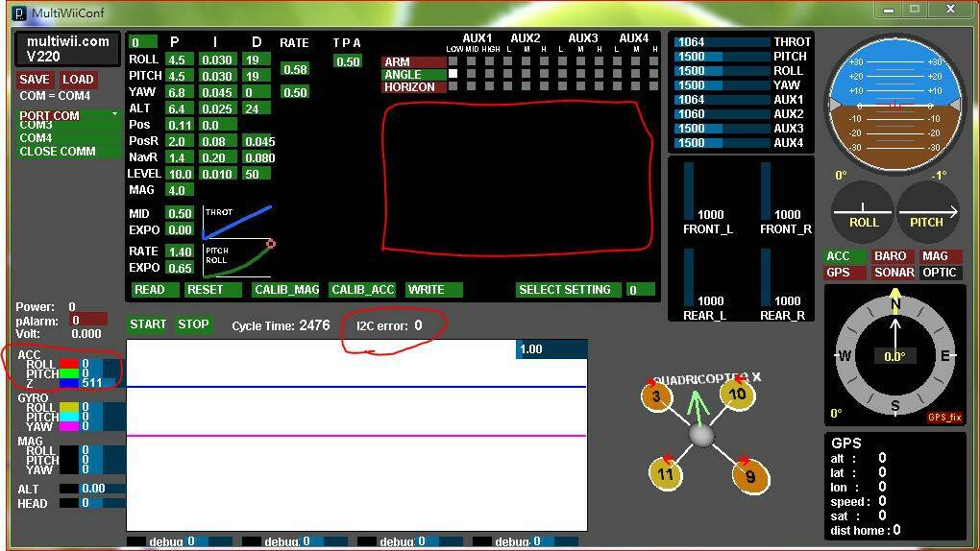The width and height of the screenshot is (980, 551).
Task: Click the graph scale slider showing 1.00
Action: pyautogui.click(x=551, y=349)
